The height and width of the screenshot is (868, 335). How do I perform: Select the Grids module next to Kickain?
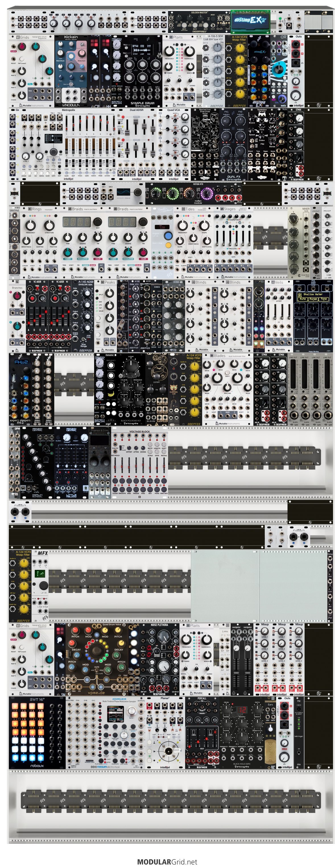click(32, 71)
